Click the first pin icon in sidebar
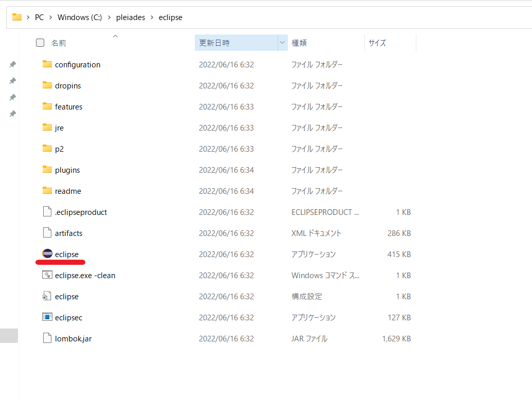 (x=12, y=64)
